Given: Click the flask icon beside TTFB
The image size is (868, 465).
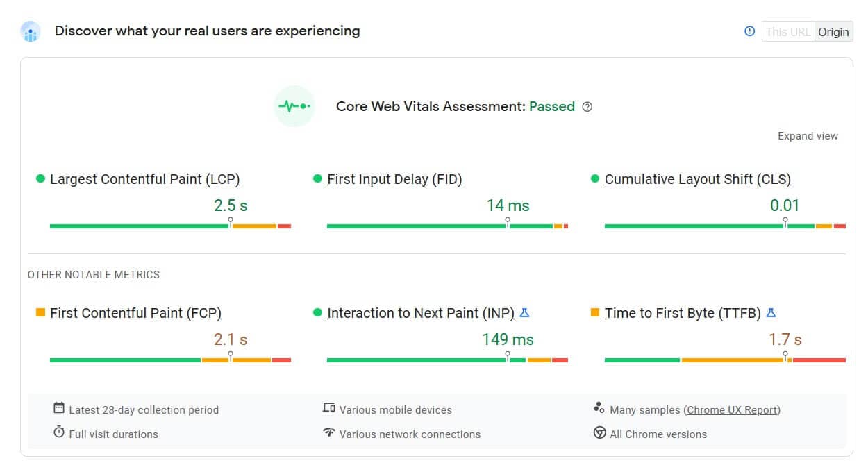Looking at the screenshot, I should pos(771,312).
